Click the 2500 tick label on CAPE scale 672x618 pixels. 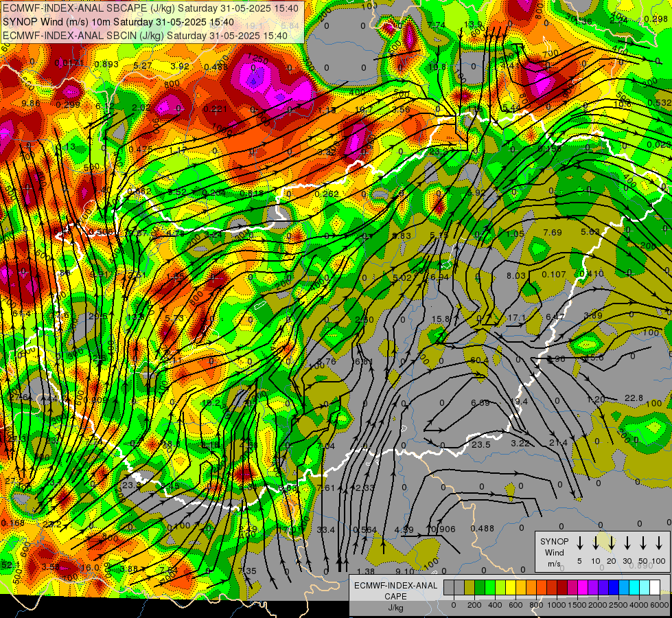tap(619, 605)
